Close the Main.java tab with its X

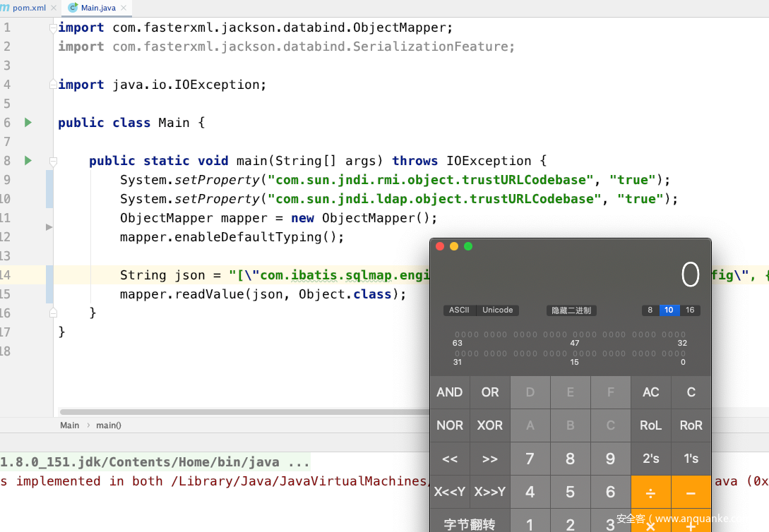coord(124,8)
